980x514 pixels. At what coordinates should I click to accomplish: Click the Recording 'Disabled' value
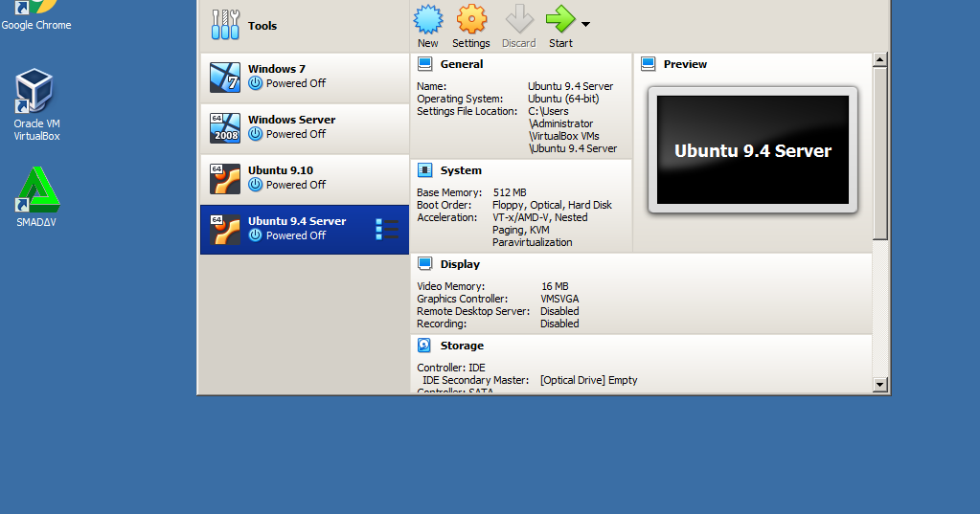click(x=559, y=324)
